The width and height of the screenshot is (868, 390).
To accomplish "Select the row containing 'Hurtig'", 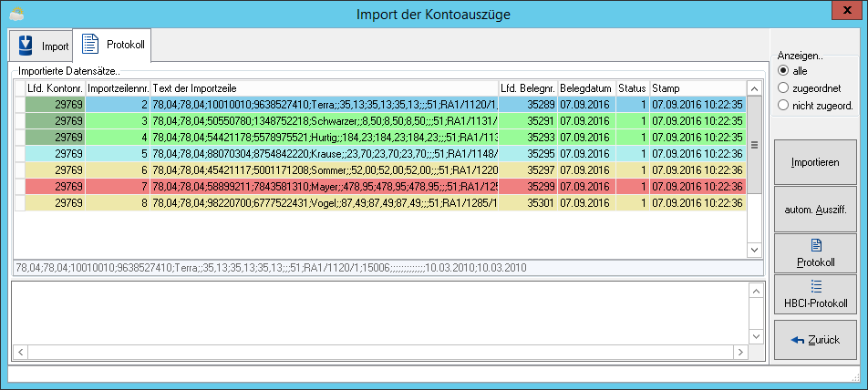I will click(x=380, y=137).
